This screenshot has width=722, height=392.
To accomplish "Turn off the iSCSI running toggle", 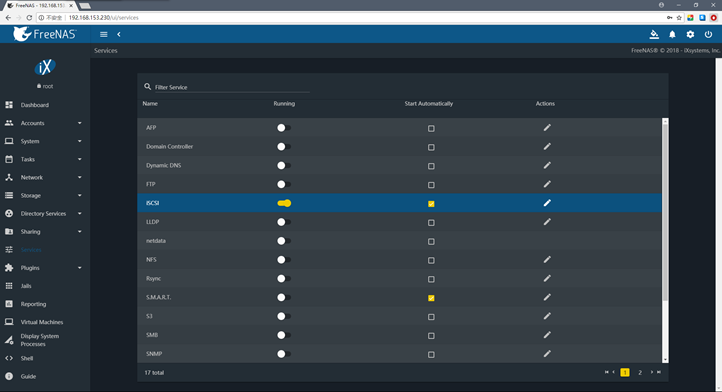I will coord(284,203).
